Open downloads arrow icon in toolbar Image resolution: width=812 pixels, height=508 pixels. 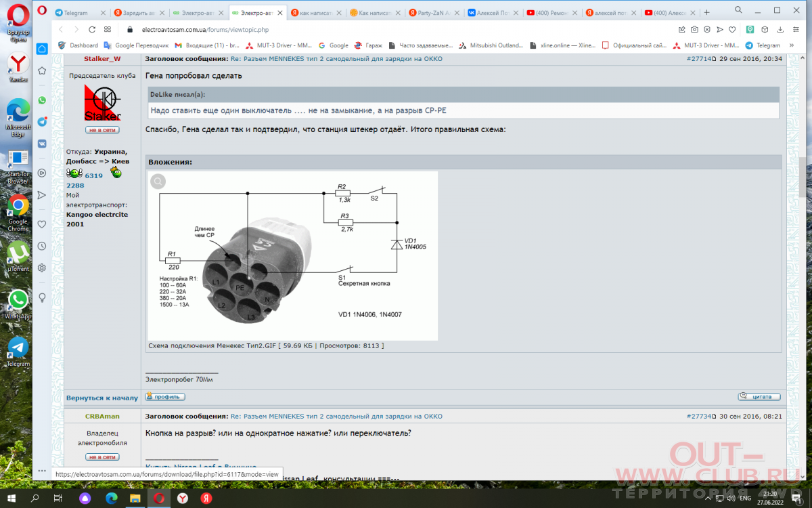tap(781, 29)
